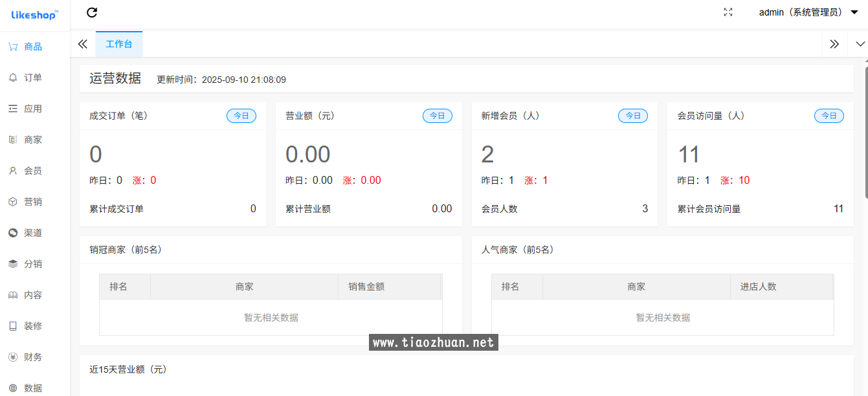Enter fullscreen using the expand icon
868x396 pixels.
pyautogui.click(x=728, y=12)
